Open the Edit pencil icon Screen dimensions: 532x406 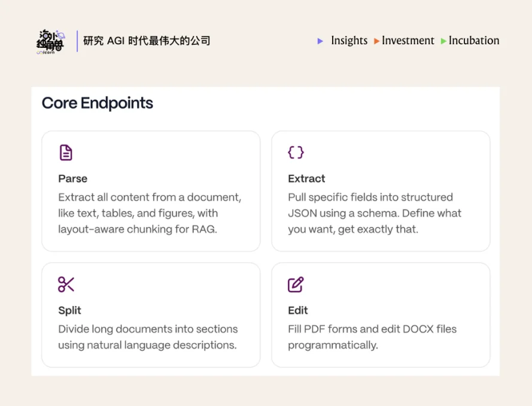(x=296, y=284)
